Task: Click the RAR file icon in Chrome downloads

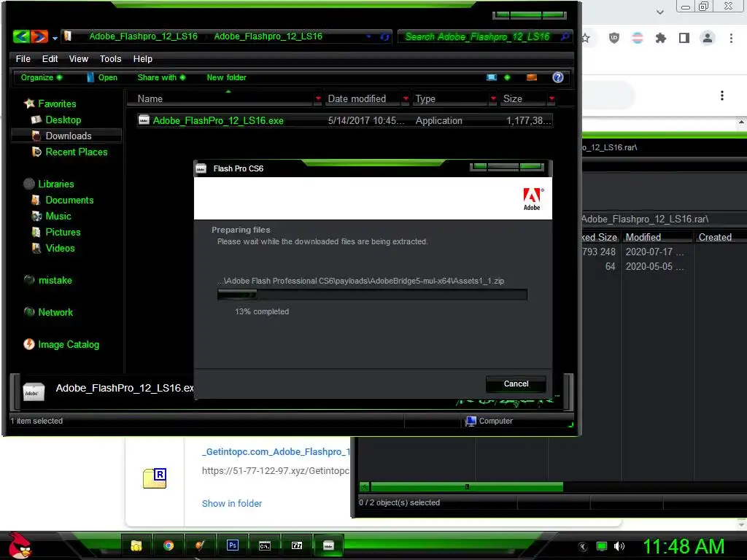Action: [x=155, y=478]
